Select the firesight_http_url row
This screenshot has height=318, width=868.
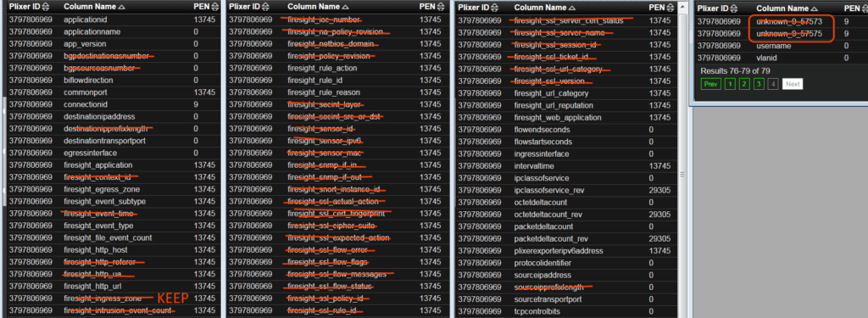pyautogui.click(x=114, y=287)
